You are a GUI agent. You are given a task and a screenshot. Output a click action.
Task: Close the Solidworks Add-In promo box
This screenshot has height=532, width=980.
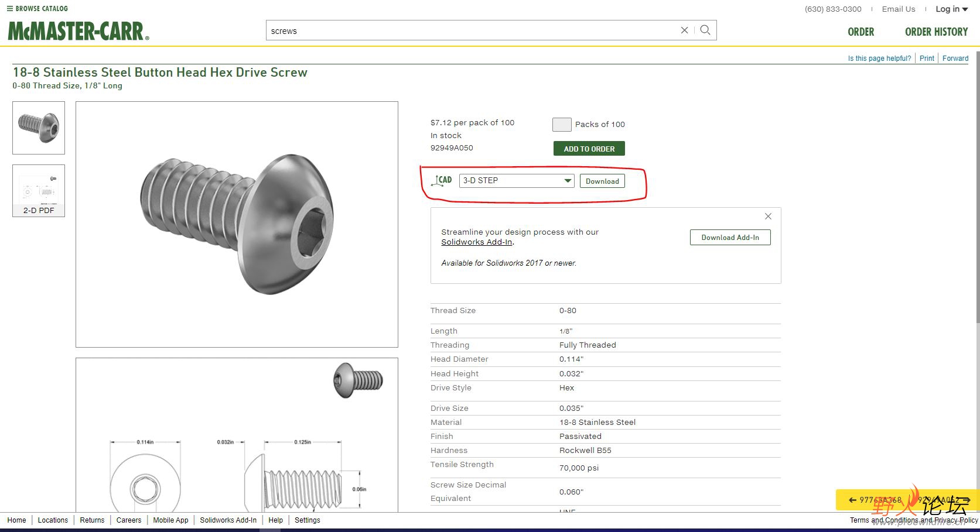(x=768, y=217)
